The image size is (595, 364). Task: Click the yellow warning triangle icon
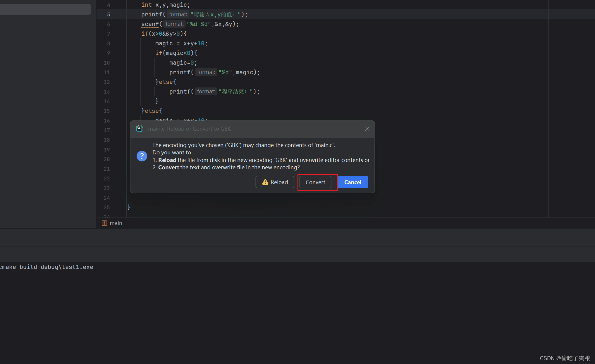(x=265, y=182)
